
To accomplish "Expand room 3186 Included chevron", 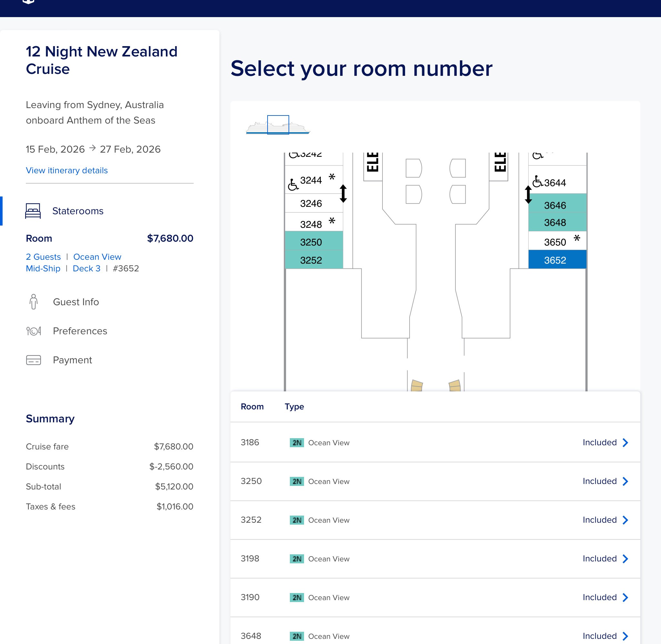I will (625, 442).
